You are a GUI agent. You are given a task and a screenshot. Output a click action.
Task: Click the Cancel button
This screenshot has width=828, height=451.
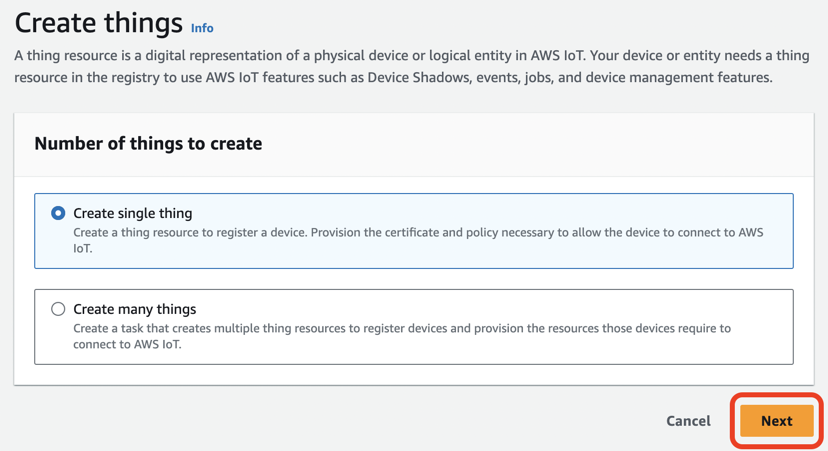click(688, 421)
